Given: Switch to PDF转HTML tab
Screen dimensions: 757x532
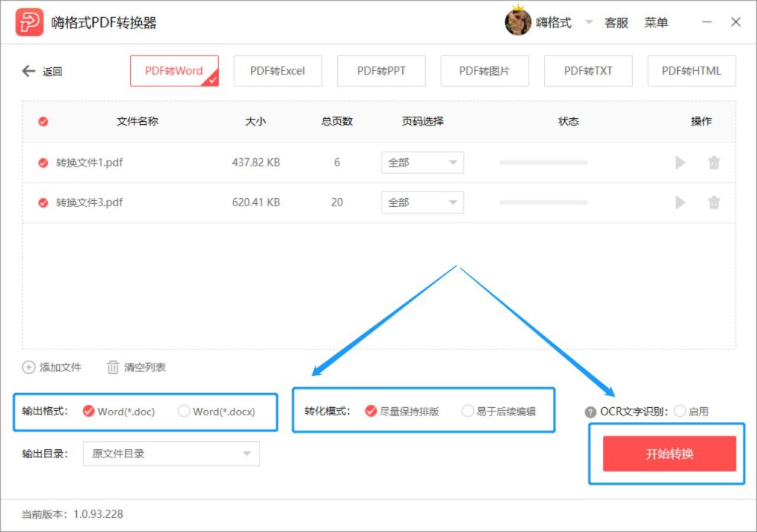Looking at the screenshot, I should coord(691,71).
